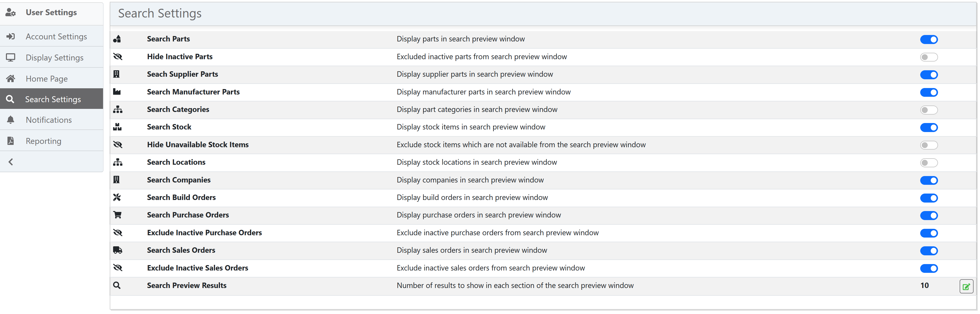Click the Search Manufacturer Parts factory icon

(117, 92)
